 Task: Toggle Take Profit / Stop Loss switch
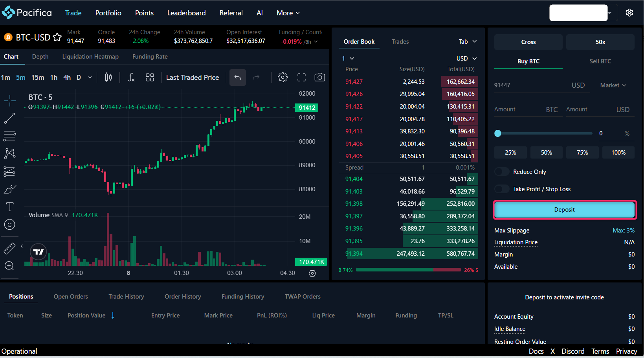pyautogui.click(x=502, y=189)
